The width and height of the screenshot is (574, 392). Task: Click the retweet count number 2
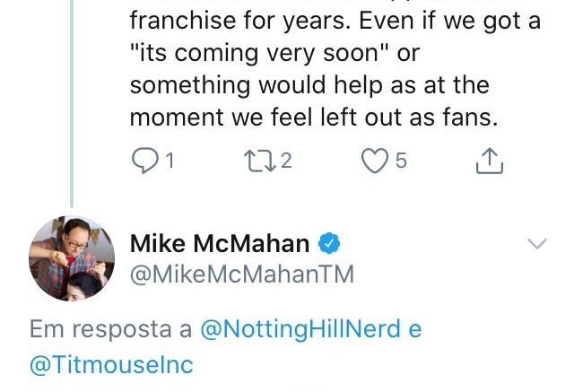click(x=287, y=161)
